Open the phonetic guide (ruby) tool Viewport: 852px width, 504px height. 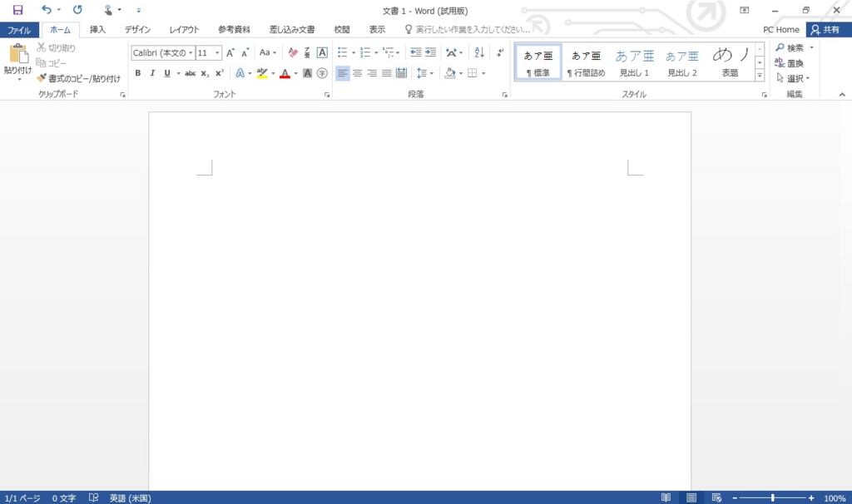[x=307, y=52]
